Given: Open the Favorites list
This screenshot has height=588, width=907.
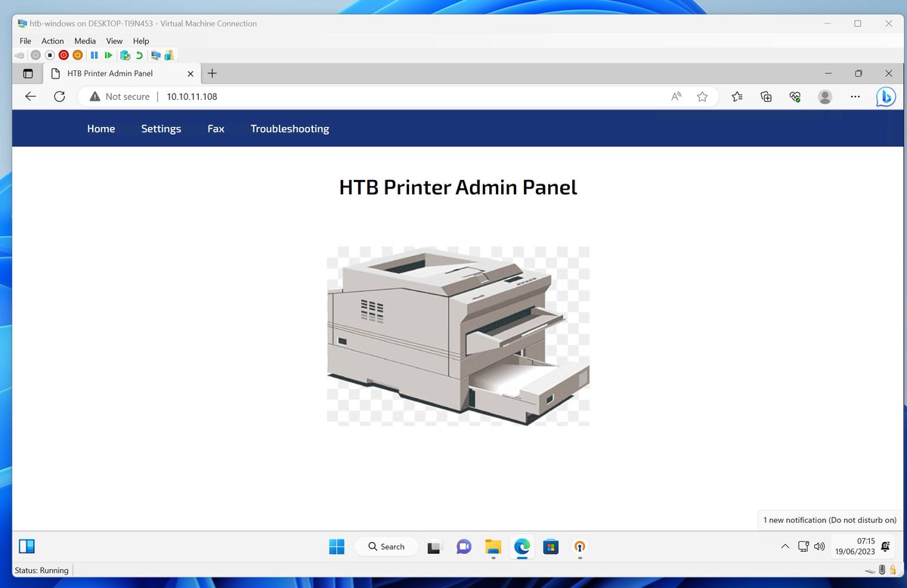Looking at the screenshot, I should (737, 96).
